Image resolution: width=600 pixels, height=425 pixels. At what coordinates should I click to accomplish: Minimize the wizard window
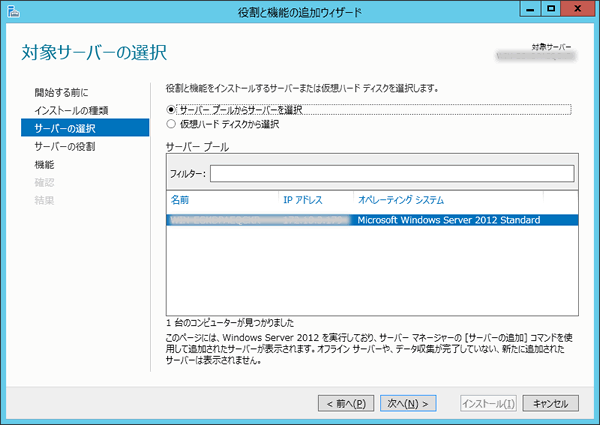pos(530,9)
